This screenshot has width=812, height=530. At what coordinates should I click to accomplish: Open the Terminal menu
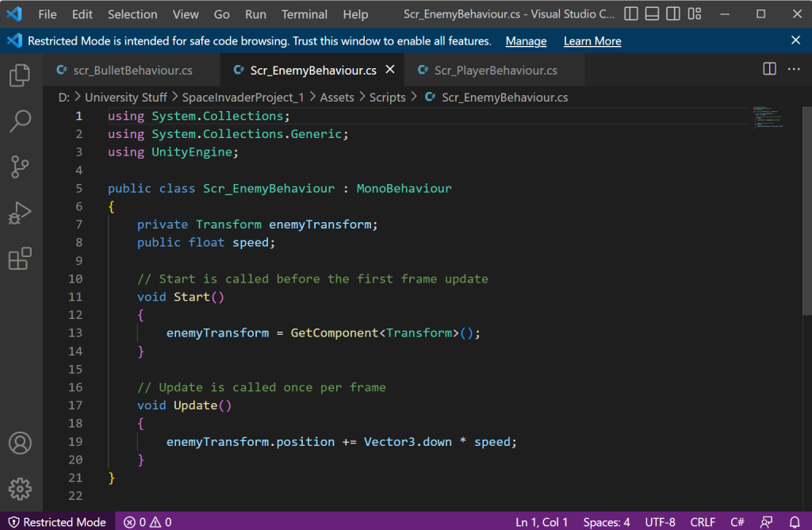(304, 14)
